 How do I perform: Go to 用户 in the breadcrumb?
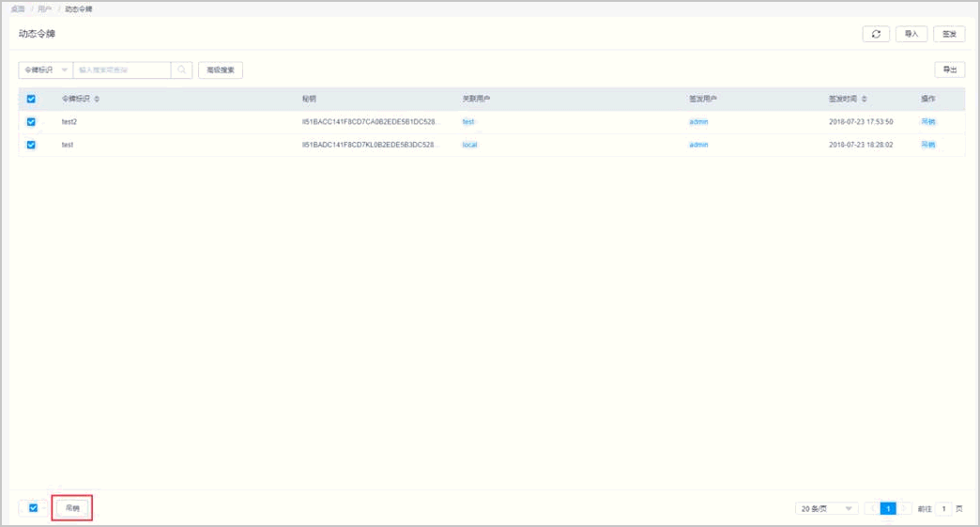44,8
